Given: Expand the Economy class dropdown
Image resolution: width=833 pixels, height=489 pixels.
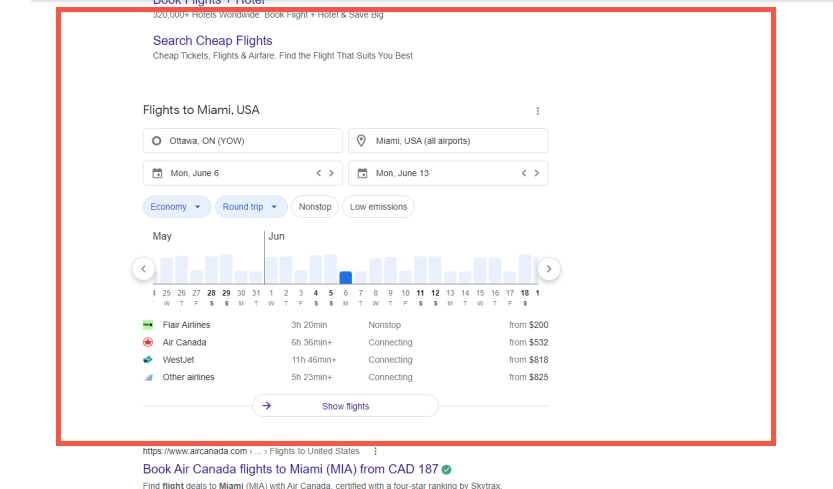Looking at the screenshot, I should coord(176,207).
